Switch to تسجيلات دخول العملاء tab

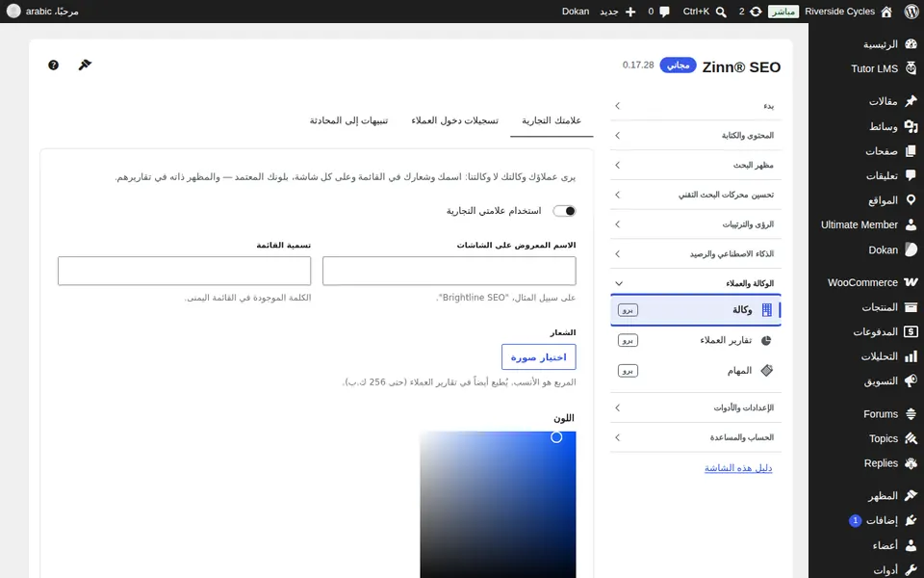click(x=455, y=120)
